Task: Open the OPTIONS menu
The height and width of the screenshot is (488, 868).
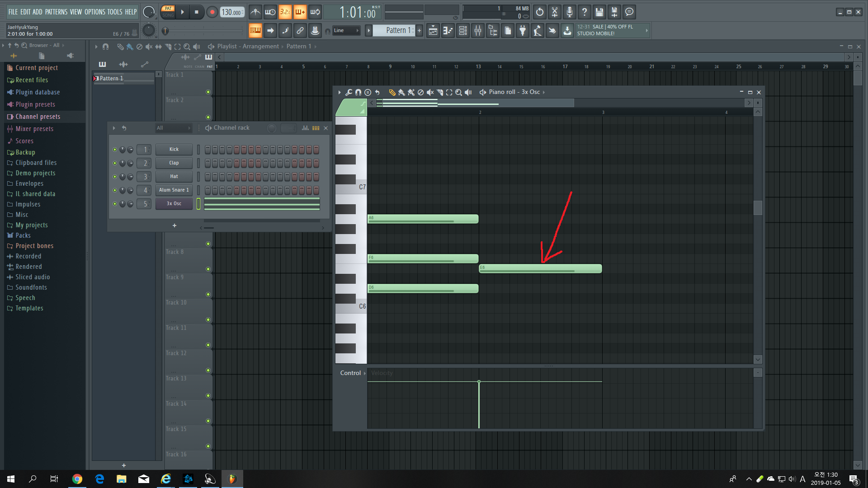Action: pyautogui.click(x=95, y=12)
